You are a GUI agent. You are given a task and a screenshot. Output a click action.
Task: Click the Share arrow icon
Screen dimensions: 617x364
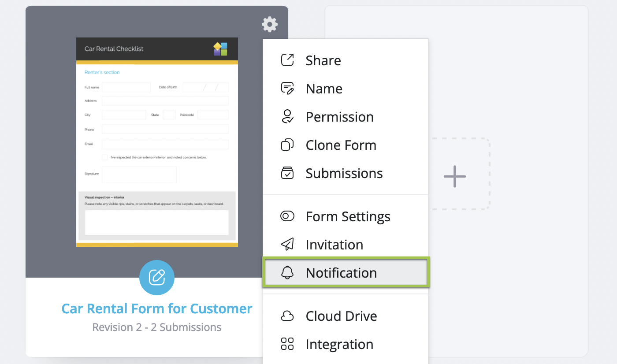(287, 60)
